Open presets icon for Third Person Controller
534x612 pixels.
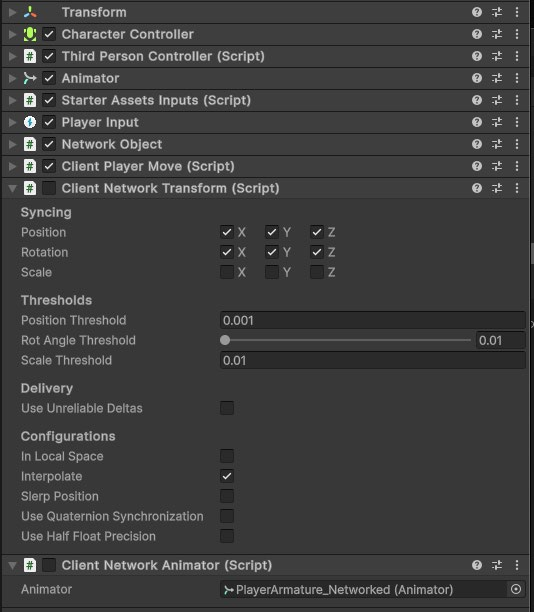click(x=497, y=56)
